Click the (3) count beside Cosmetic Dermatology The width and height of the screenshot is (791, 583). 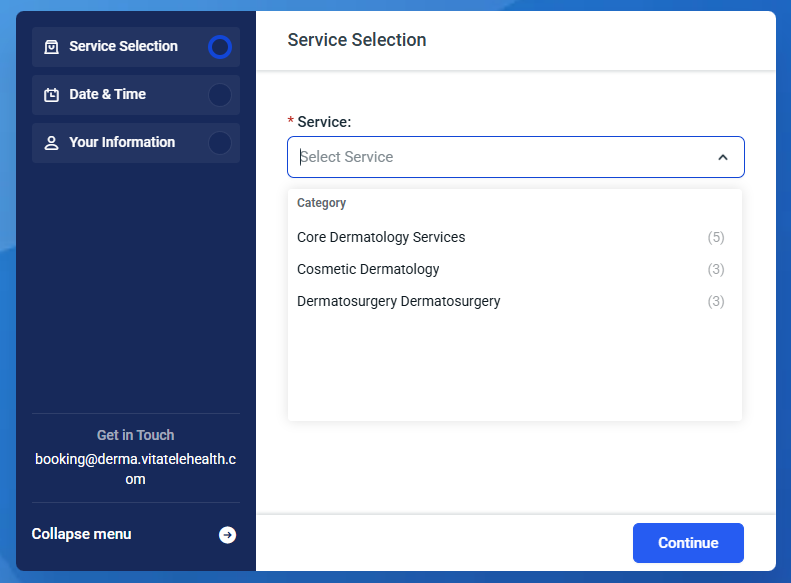coord(715,269)
